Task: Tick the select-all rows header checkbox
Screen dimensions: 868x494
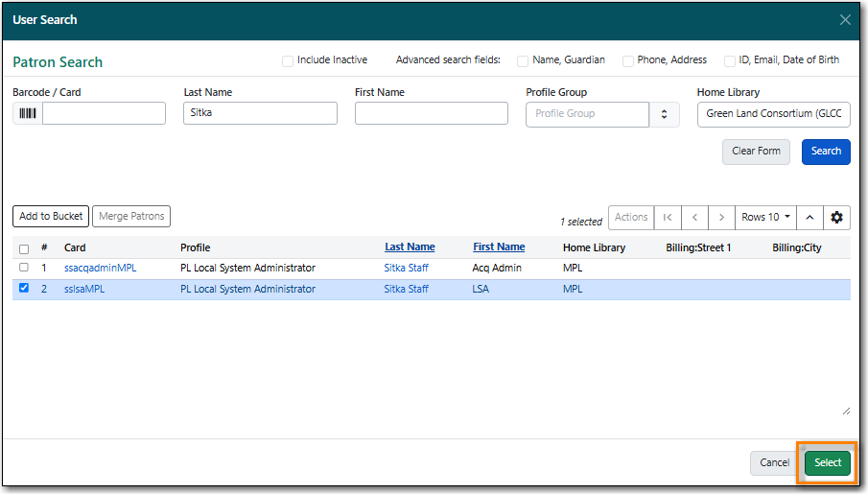Action: click(x=24, y=248)
